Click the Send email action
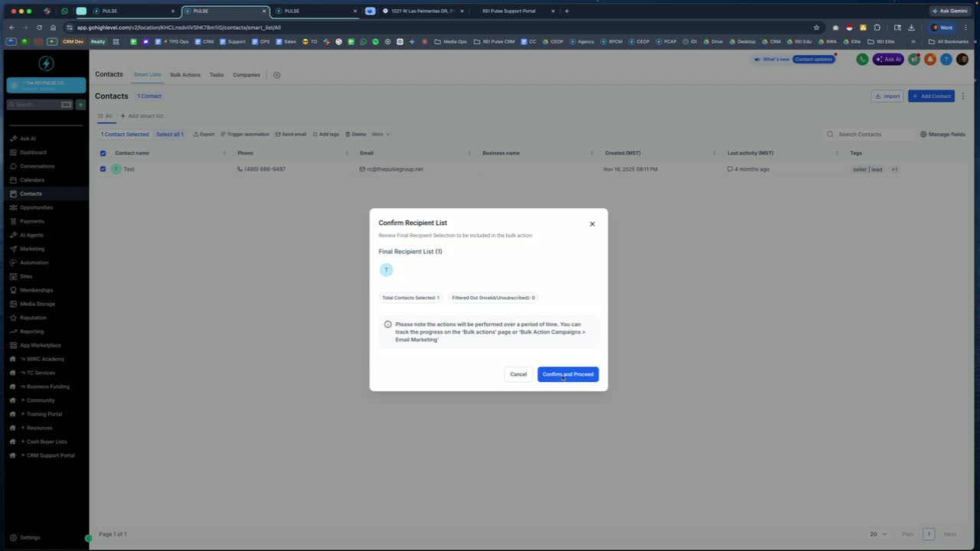 pyautogui.click(x=291, y=134)
